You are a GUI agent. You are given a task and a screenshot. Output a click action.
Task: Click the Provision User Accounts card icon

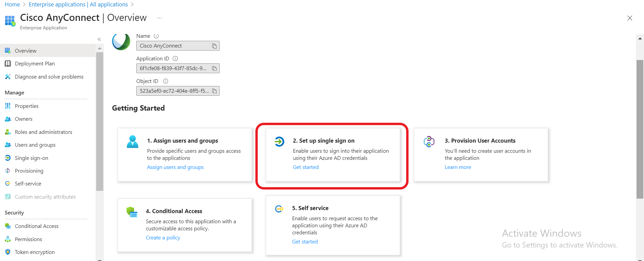coord(429,142)
